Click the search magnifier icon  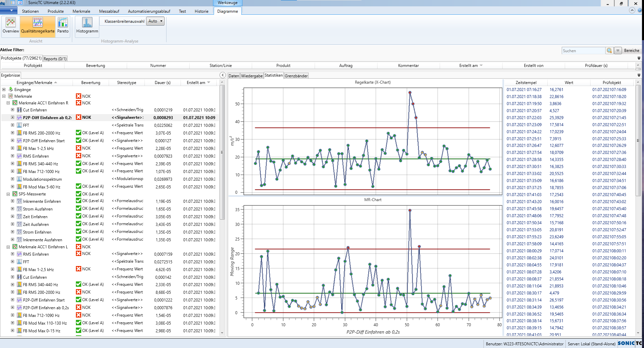tap(609, 51)
